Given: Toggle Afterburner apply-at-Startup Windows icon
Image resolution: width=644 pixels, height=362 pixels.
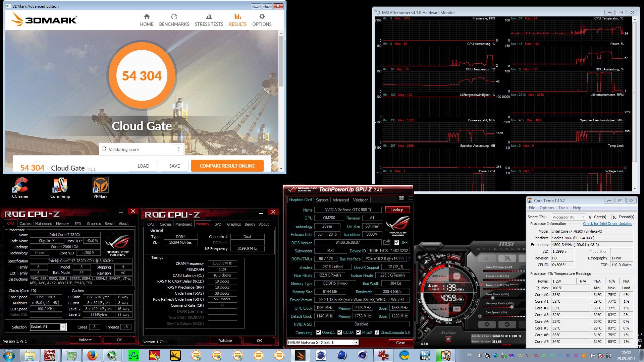Looking at the screenshot, I should (448, 339).
